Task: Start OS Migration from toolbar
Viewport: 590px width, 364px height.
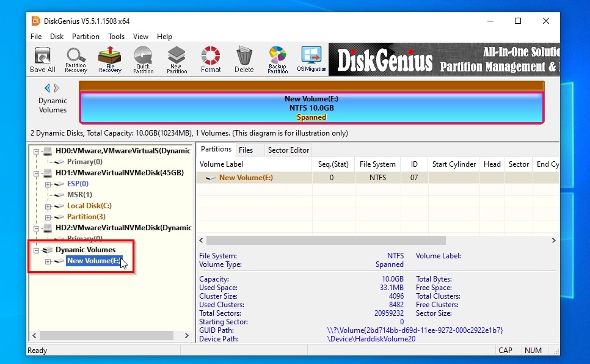Action: coord(311,60)
